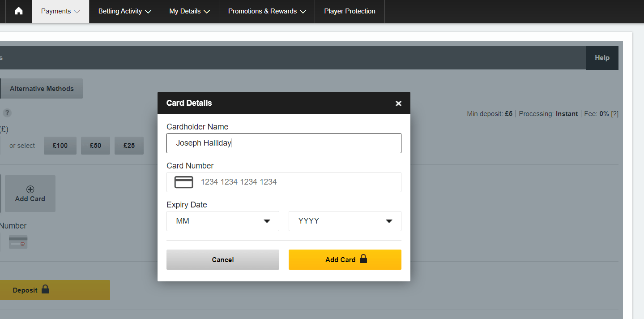644x319 pixels.
Task: Select the £50 quick deposit amount
Action: point(95,146)
